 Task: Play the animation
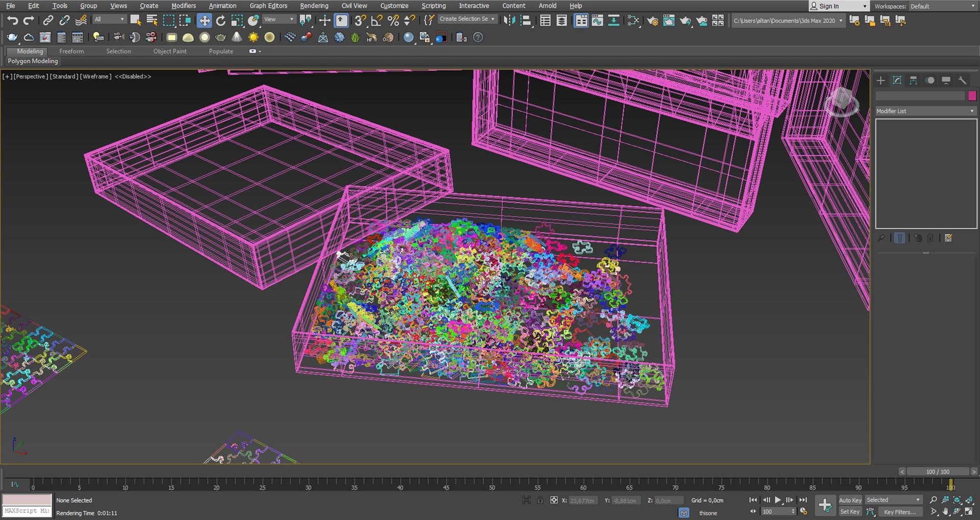[x=778, y=500]
